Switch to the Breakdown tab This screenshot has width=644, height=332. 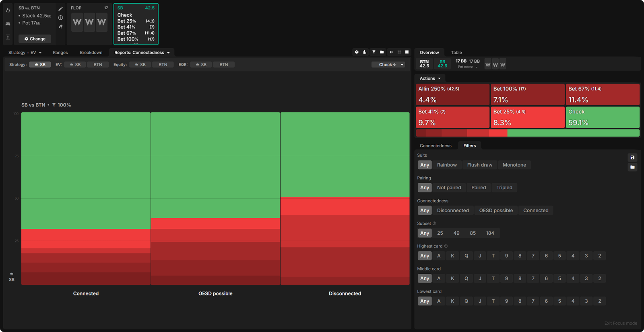coord(91,53)
